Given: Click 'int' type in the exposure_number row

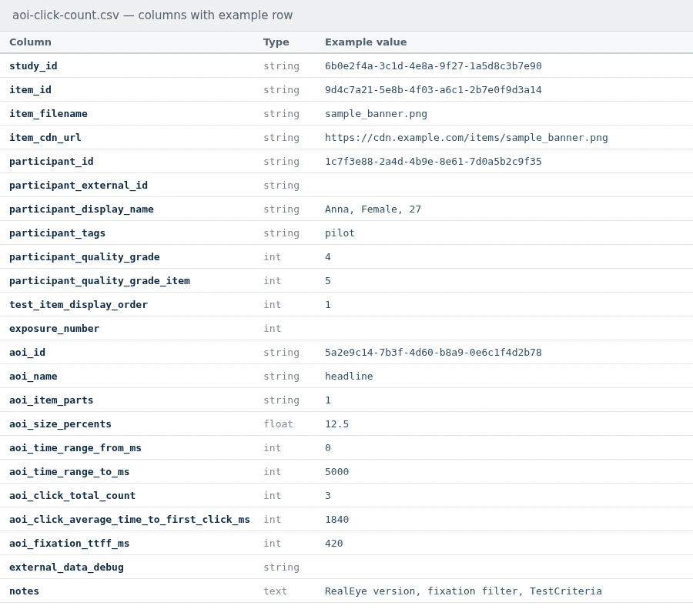Looking at the screenshot, I should point(273,328).
